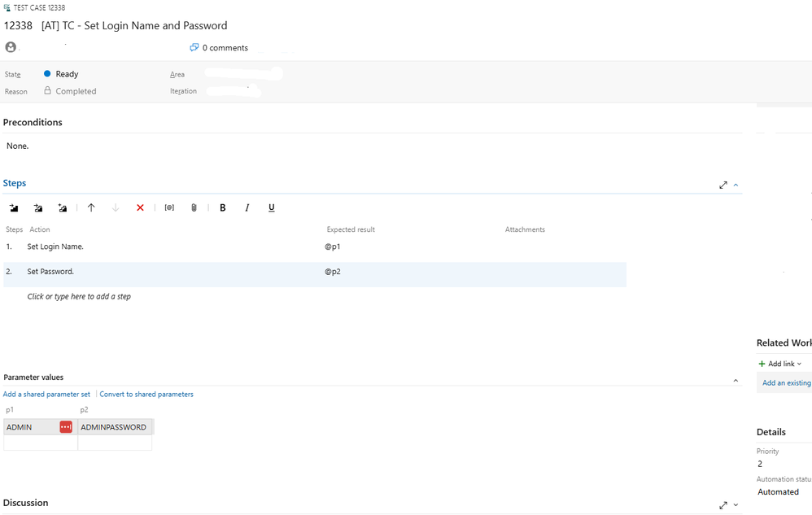Collapse the Parameter values section
The height and width of the screenshot is (515, 812).
(x=736, y=381)
